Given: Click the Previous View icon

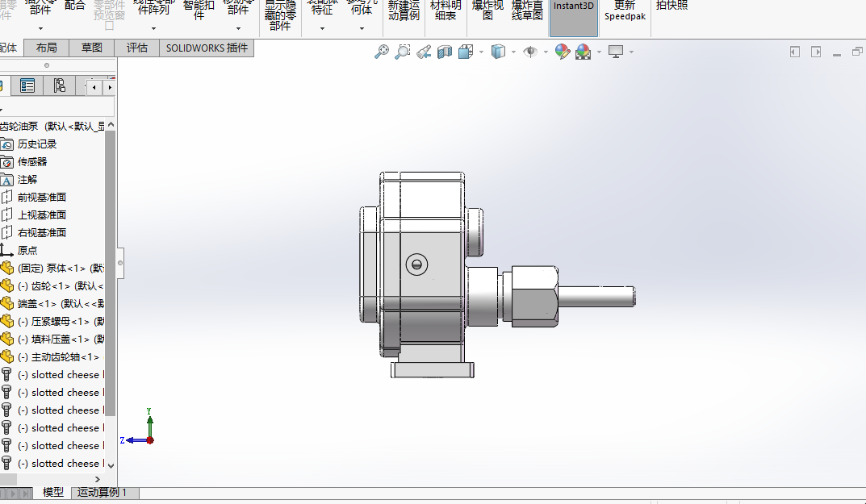Looking at the screenshot, I should coord(424,52).
